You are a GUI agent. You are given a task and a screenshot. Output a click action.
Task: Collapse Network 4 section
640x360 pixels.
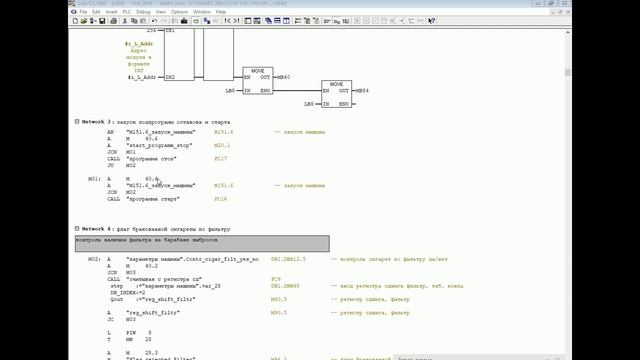(x=77, y=229)
